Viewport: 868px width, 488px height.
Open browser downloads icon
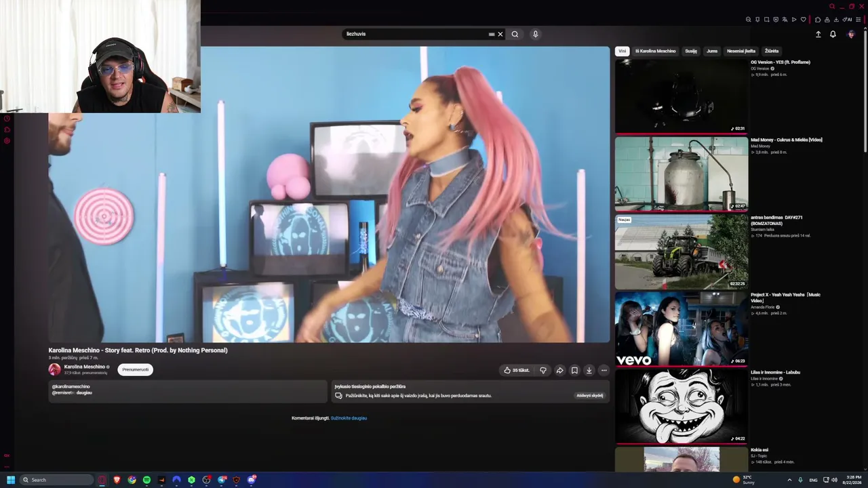[836, 20]
